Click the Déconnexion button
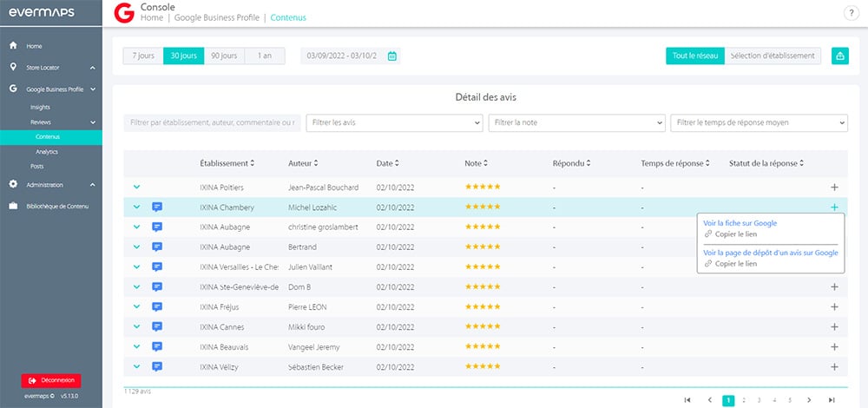Screen dimensions: 868x408 [51, 380]
